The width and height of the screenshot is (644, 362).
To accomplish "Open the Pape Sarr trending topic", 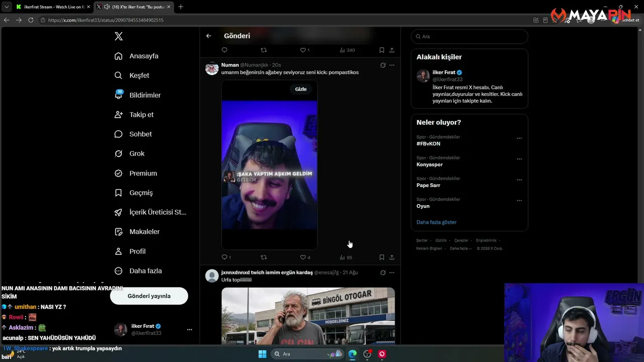I will click(428, 186).
